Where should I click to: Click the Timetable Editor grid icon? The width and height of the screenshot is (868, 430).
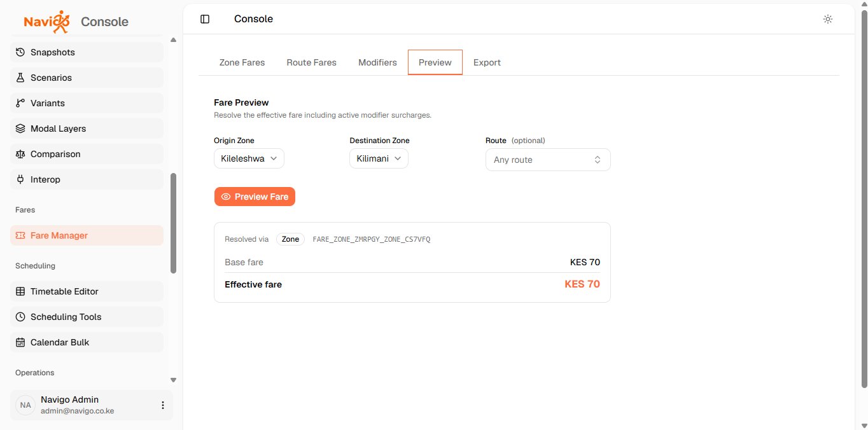click(x=20, y=291)
